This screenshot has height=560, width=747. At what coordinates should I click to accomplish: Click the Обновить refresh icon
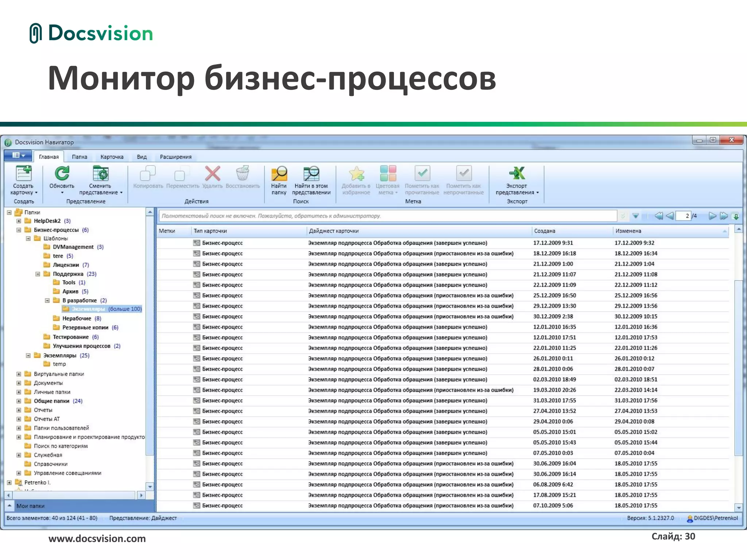62,173
